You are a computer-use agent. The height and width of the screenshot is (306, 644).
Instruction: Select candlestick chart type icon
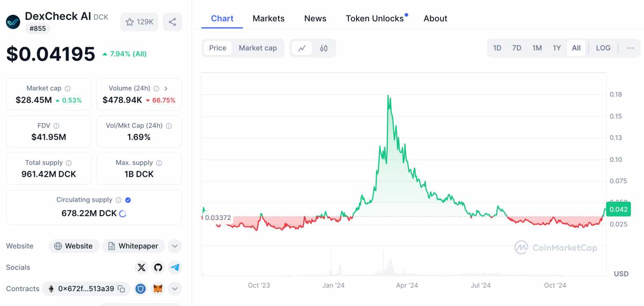coord(324,48)
